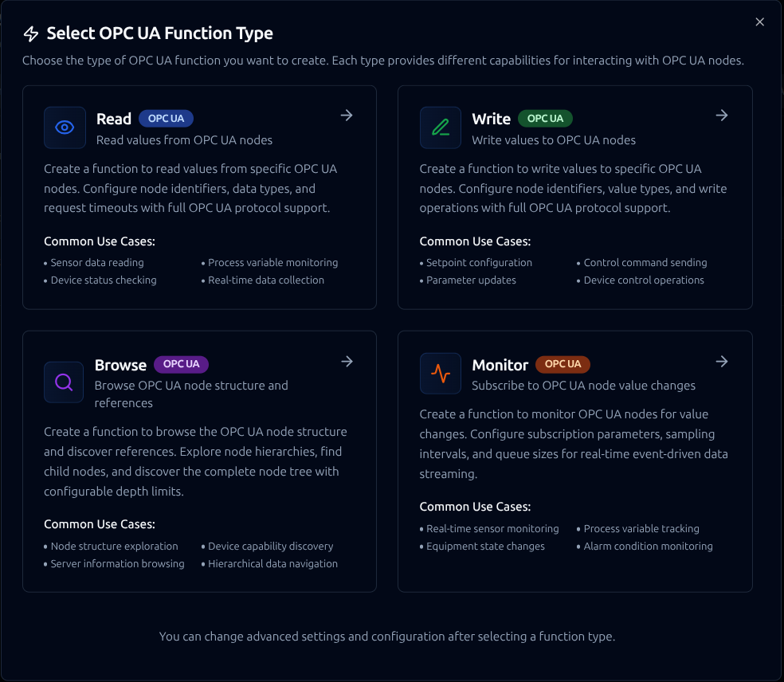The height and width of the screenshot is (682, 784).
Task: Click the arrow on the Read card
Action: pos(347,116)
